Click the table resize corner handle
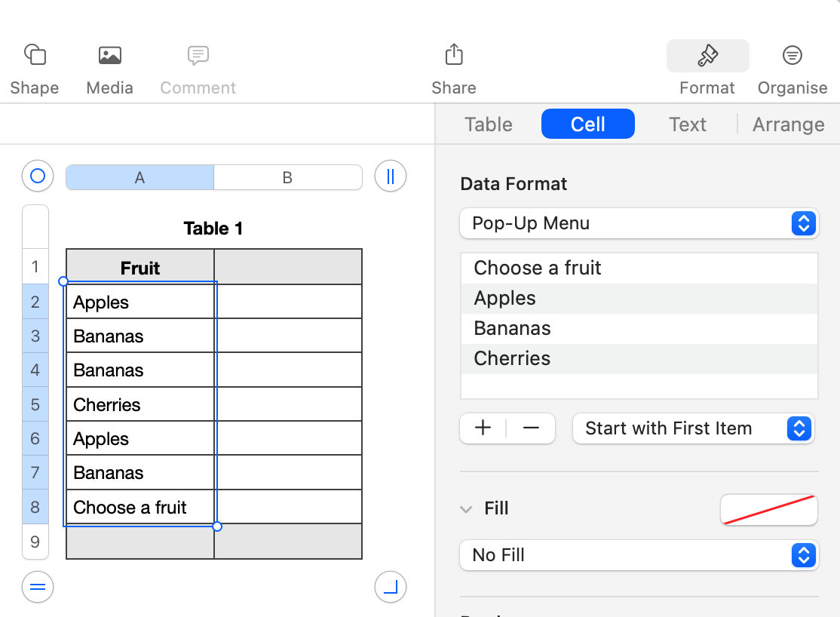The image size is (840, 617). (391, 587)
